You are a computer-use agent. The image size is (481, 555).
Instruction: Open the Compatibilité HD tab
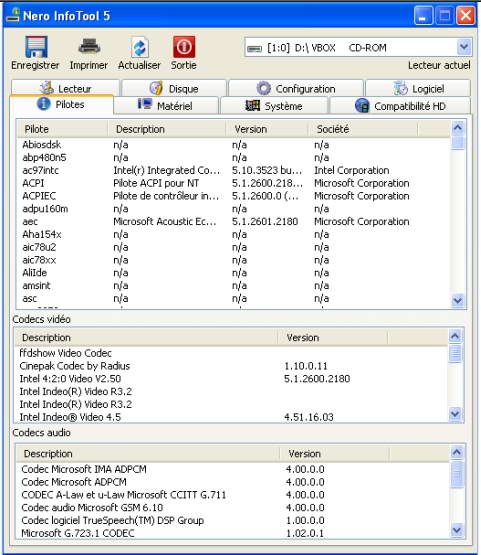click(x=400, y=105)
